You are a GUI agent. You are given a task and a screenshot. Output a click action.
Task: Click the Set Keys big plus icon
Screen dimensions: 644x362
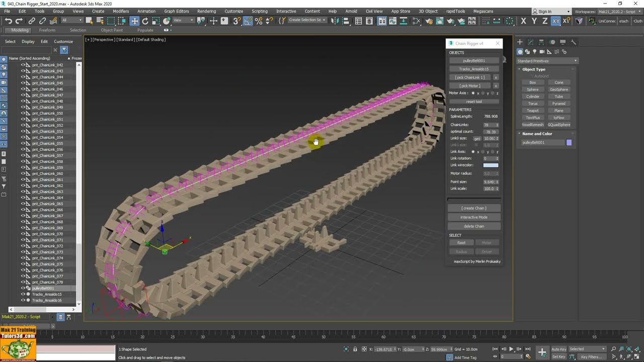[542, 352]
